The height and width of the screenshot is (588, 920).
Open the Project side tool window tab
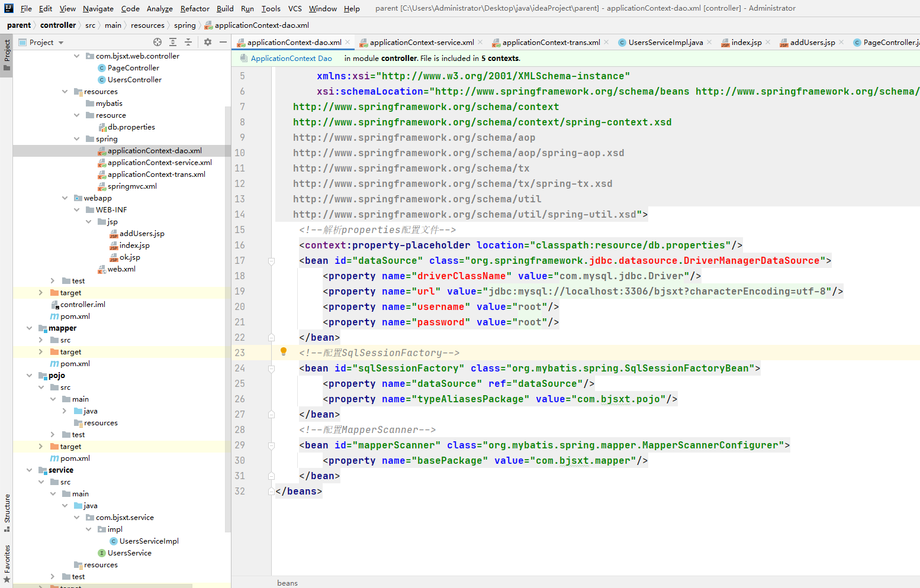click(x=7, y=54)
